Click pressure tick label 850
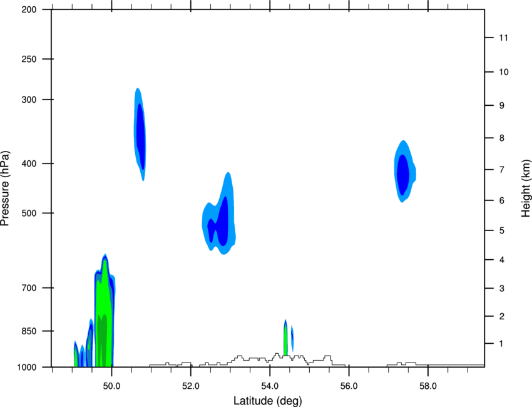Viewport: 532px width, 407px height. click(x=29, y=331)
